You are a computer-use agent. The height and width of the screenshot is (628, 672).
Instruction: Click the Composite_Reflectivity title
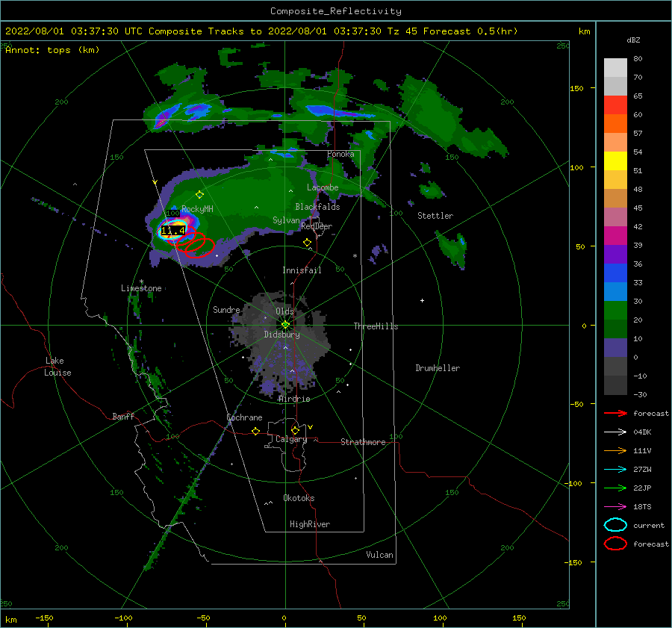click(336, 11)
